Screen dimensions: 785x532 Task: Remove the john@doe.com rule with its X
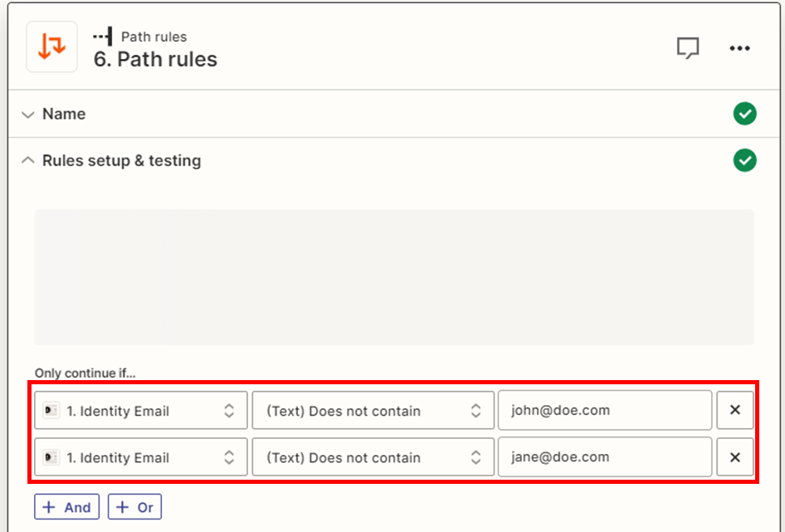click(734, 410)
